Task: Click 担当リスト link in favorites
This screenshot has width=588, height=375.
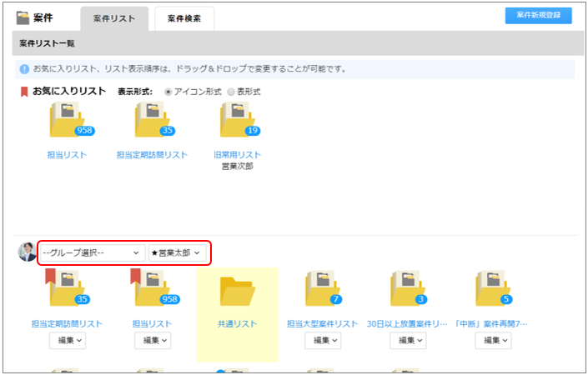Action: pyautogui.click(x=67, y=155)
